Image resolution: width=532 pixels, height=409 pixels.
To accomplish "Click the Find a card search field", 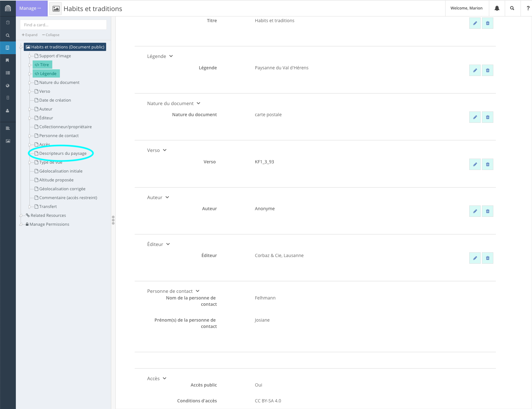I will (x=63, y=25).
